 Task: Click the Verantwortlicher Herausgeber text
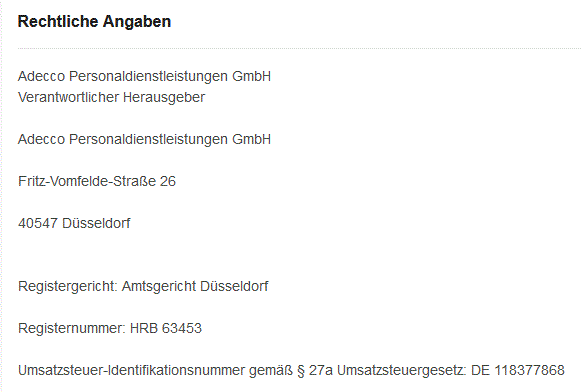click(111, 98)
